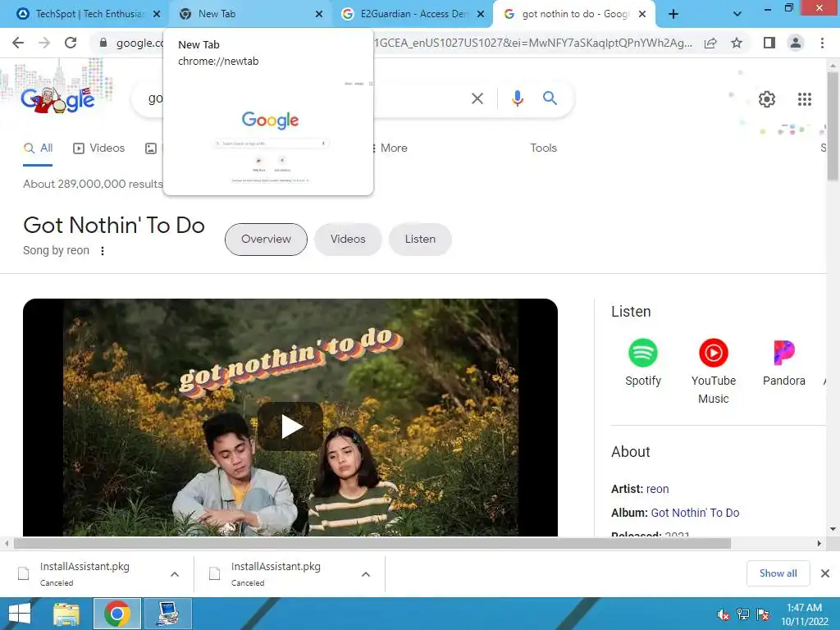
Task: Click the Images filter icon
Action: 151,148
